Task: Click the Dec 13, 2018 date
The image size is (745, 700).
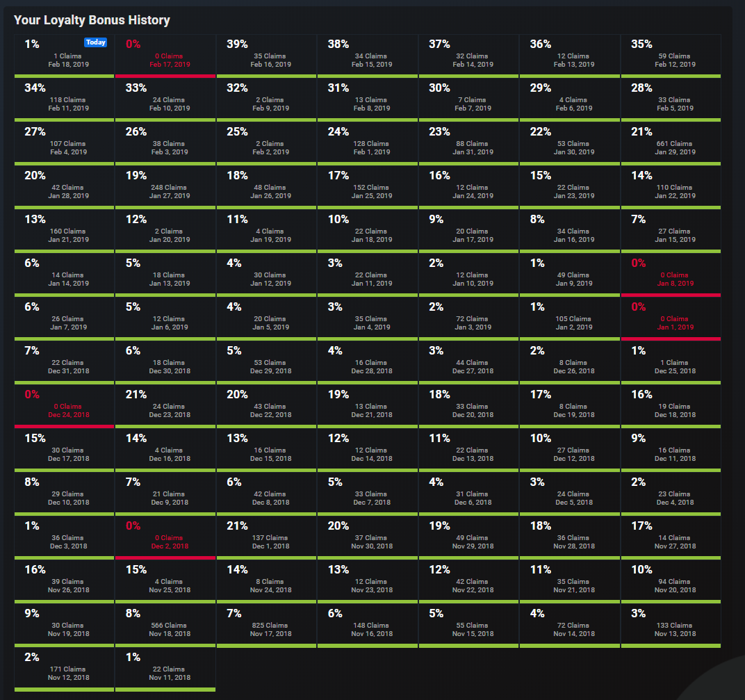Action: (x=473, y=459)
